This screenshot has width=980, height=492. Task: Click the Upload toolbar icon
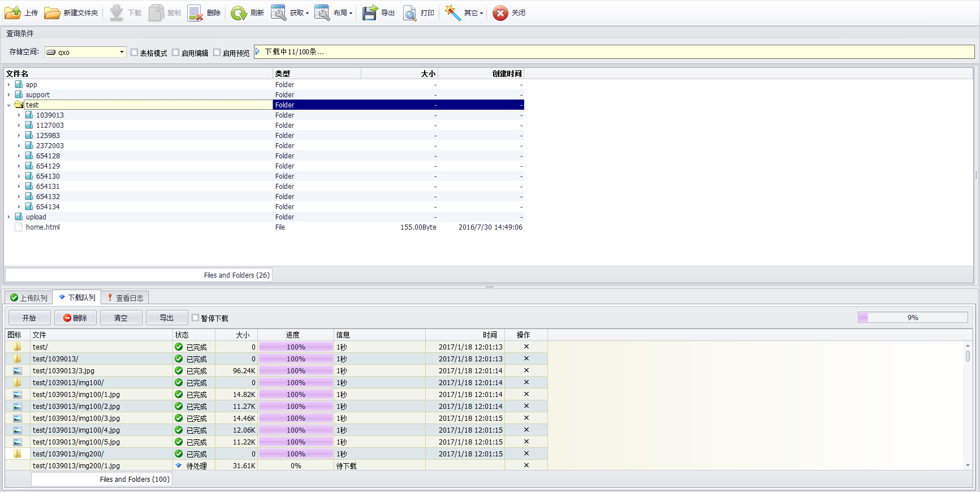tap(13, 12)
